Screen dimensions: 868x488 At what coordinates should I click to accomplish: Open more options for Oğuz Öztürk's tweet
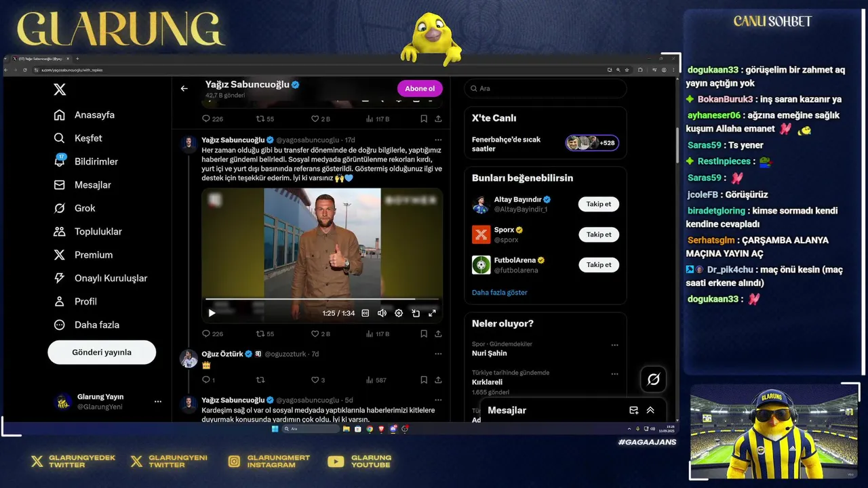(438, 354)
